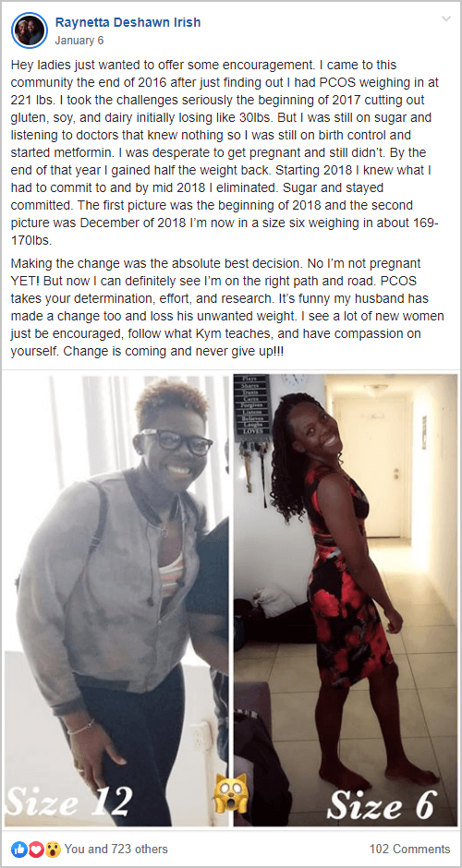Expand the post options chevron menu

[446, 19]
